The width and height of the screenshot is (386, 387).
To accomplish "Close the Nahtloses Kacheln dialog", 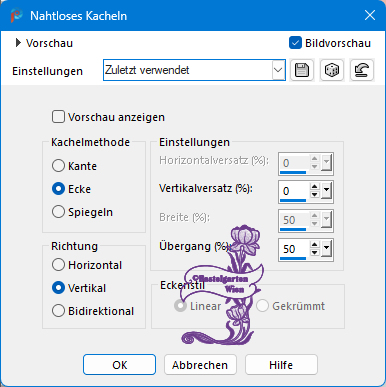I will tap(370, 15).
